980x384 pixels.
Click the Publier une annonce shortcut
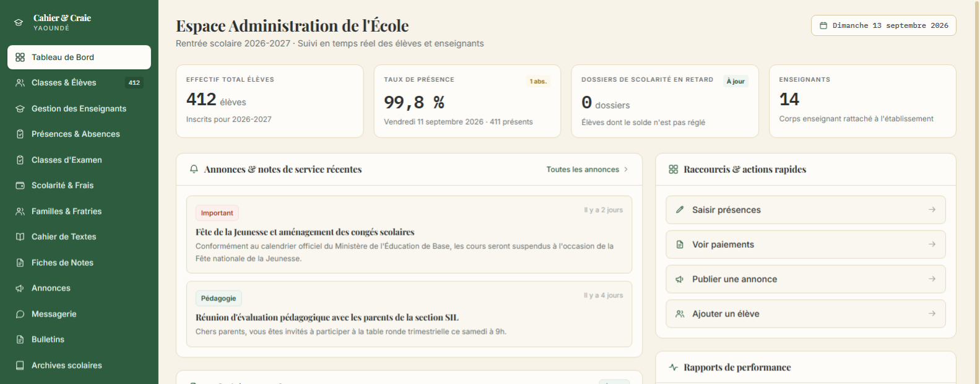(x=805, y=279)
